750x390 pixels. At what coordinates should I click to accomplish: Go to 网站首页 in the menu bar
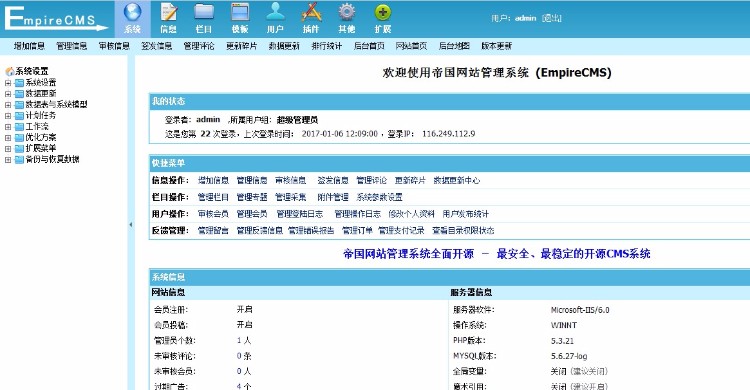411,46
